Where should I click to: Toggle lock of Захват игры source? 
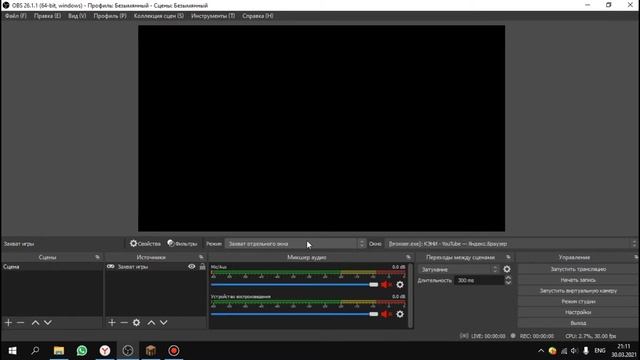202,267
